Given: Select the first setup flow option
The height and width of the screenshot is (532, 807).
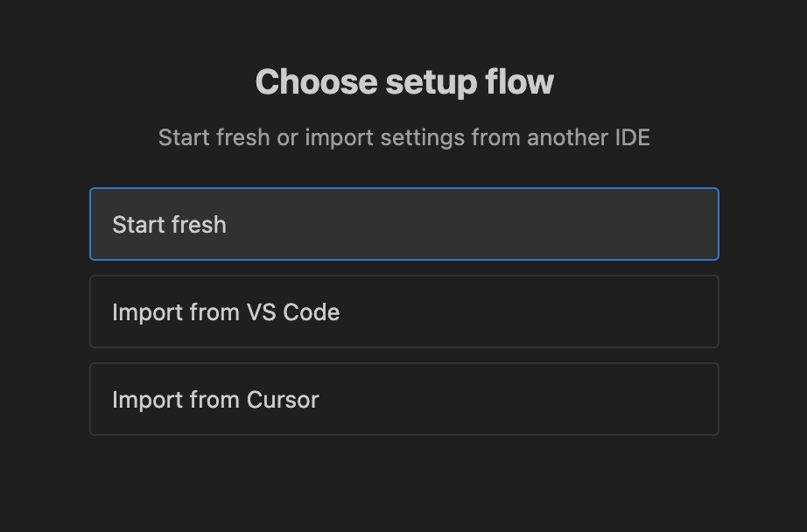Looking at the screenshot, I should (403, 224).
